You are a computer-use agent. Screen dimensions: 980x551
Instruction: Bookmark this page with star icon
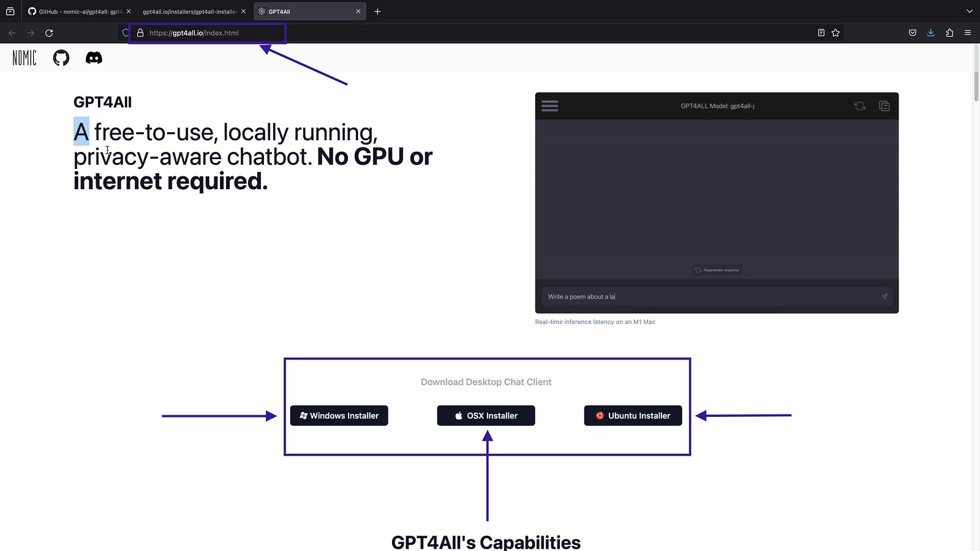pyautogui.click(x=835, y=33)
